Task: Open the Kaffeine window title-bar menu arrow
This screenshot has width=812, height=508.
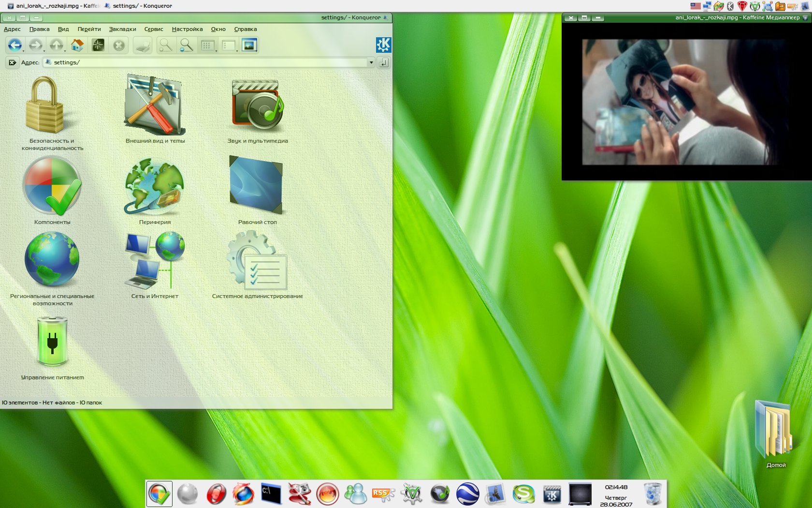Action: [805, 17]
